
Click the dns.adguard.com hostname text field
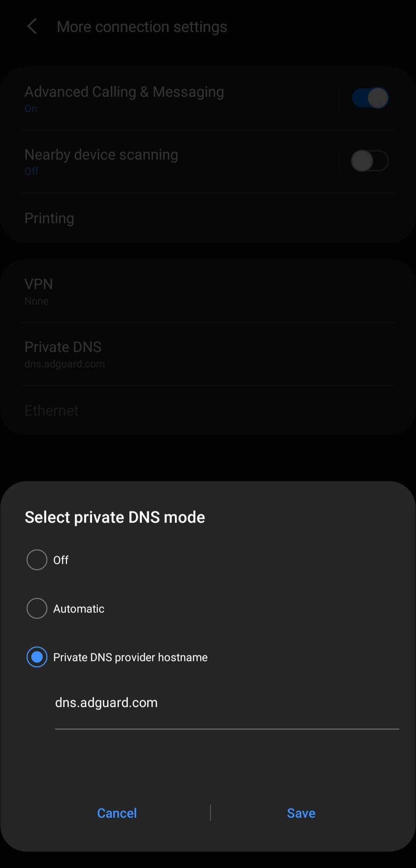226,703
